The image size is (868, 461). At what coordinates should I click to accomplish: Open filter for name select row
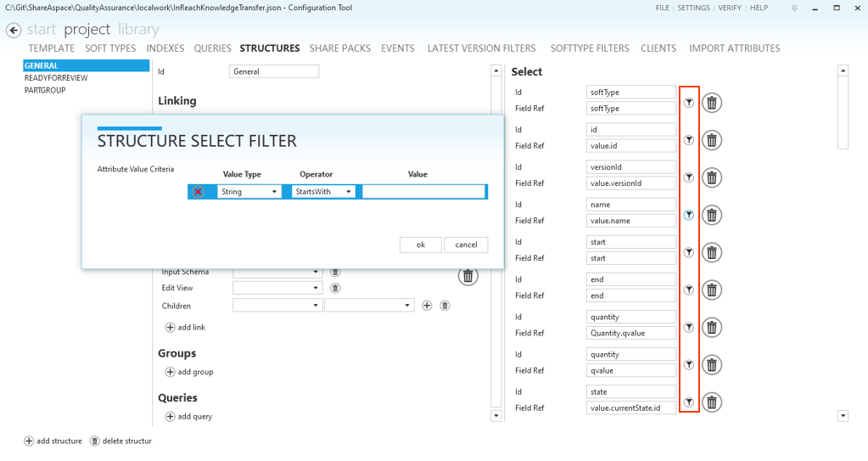point(689,215)
